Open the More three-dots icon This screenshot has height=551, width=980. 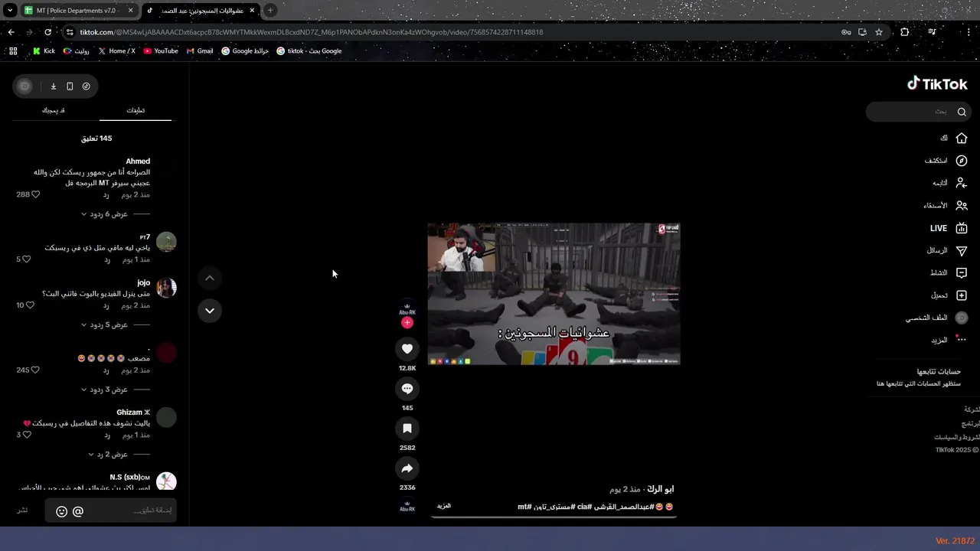point(962,340)
